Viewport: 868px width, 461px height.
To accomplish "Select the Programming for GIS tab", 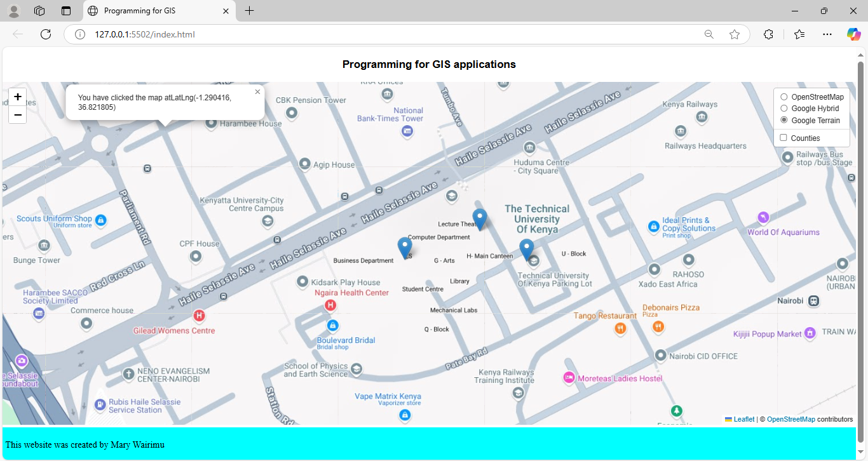I will (159, 11).
